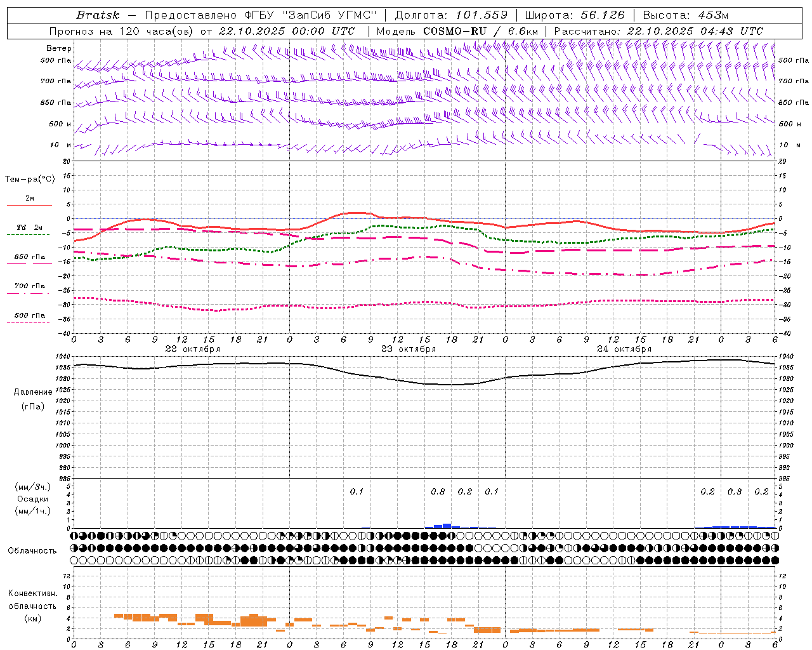Click the "2м" temperature legend entry
Image resolution: width=812 pixels, height=650 pixels.
[30, 198]
